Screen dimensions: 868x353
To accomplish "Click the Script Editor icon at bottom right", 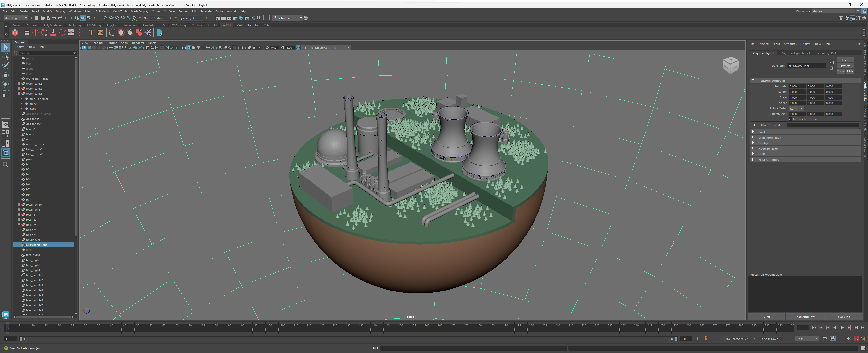I will pos(863,348).
